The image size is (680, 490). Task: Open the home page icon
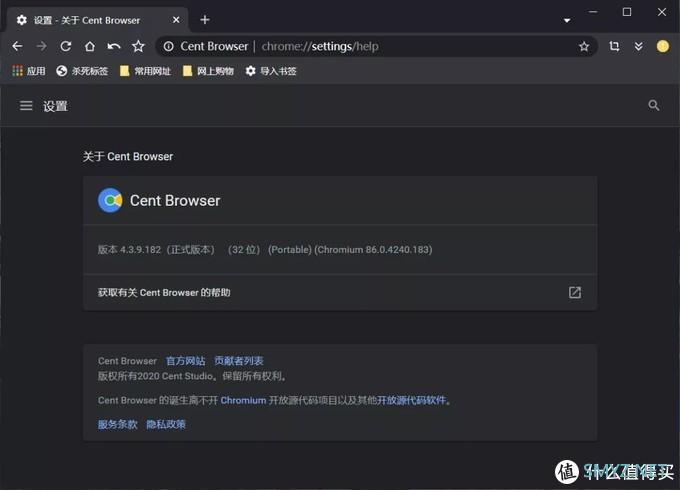tap(90, 46)
